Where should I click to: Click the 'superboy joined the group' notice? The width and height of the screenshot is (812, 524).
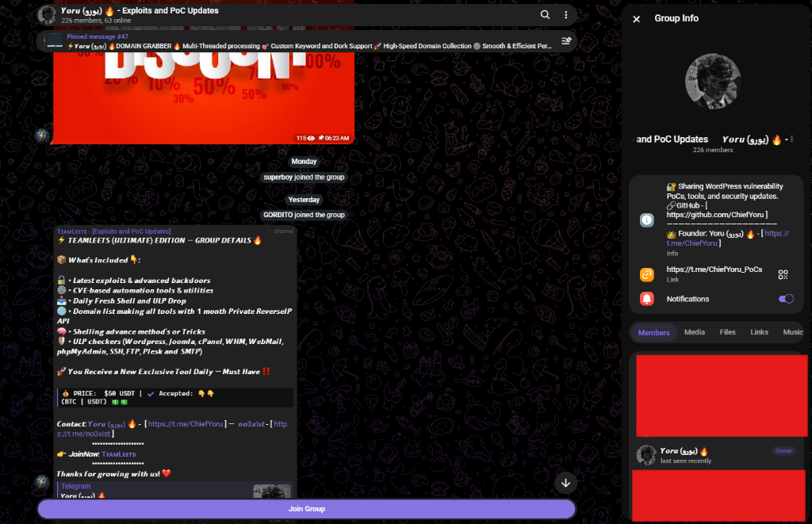click(304, 177)
